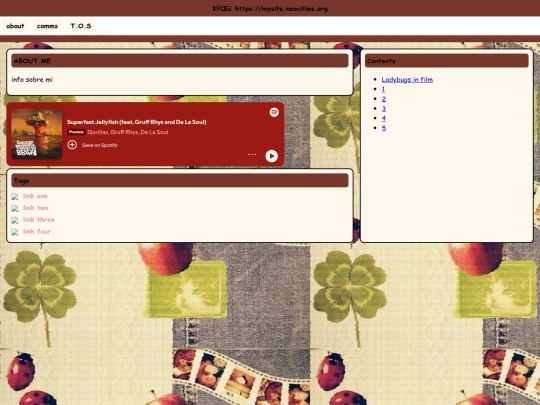Follow the Ladybugs in film link
Viewport: 540px width, 405px height.
[407, 80]
